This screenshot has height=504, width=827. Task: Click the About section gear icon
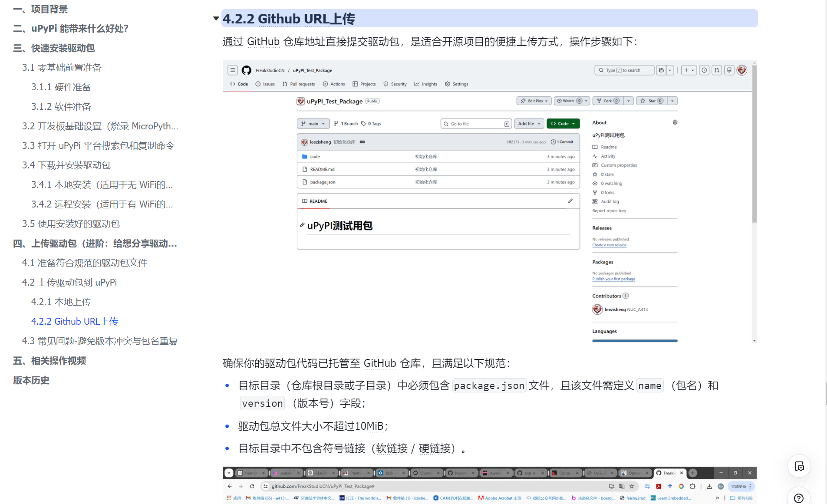point(675,122)
